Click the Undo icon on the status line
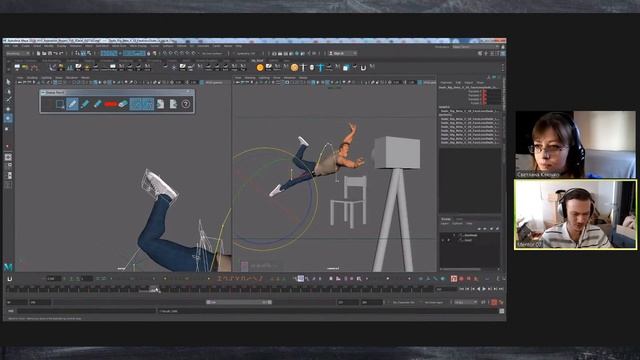Viewport: 640px width, 360px height. pos(56,53)
